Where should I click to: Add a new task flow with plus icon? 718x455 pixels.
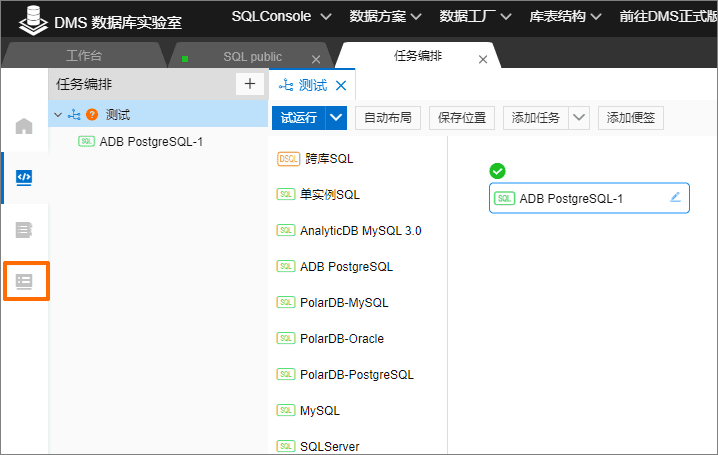click(x=250, y=84)
